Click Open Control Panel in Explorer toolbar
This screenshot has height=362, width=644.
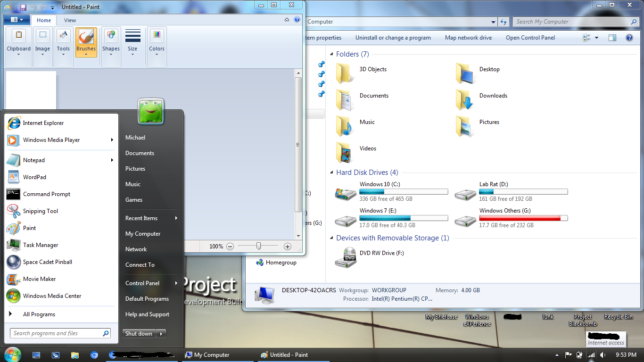[530, 38]
